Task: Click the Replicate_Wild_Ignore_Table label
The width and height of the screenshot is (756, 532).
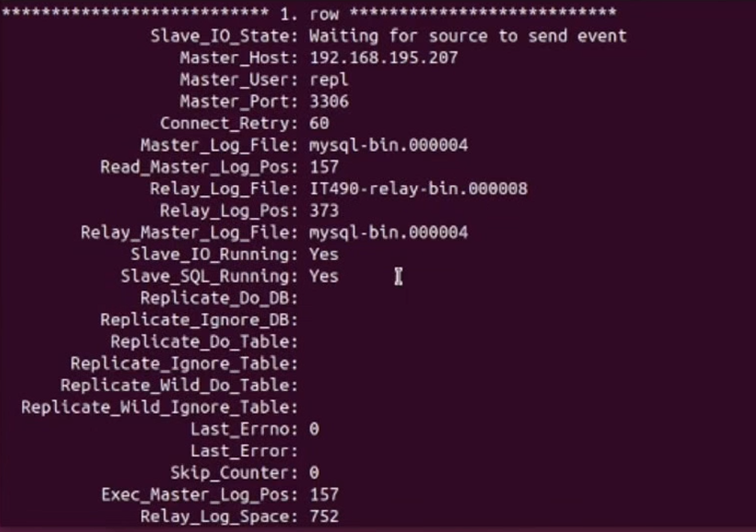Action: [x=159, y=407]
